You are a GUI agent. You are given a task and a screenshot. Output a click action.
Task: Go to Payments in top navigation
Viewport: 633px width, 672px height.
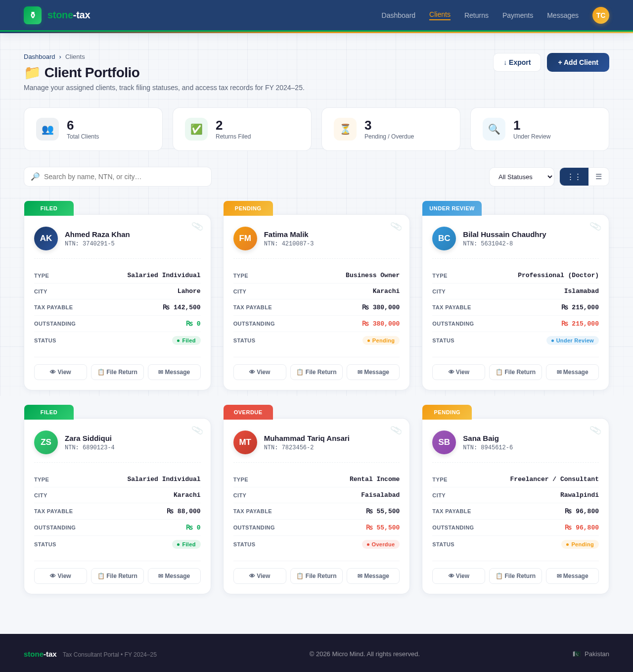point(517,15)
